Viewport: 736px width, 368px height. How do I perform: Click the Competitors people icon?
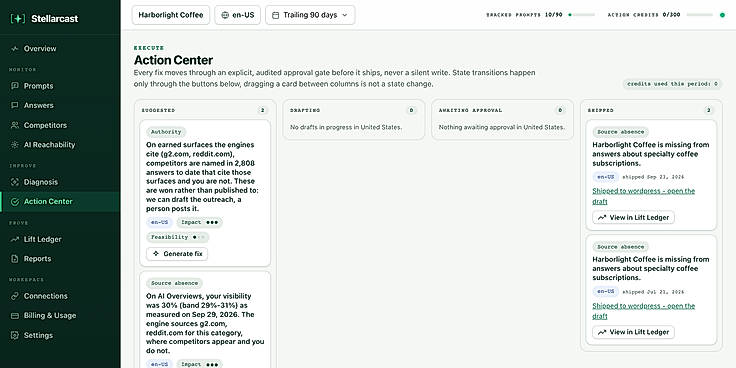pyautogui.click(x=15, y=125)
